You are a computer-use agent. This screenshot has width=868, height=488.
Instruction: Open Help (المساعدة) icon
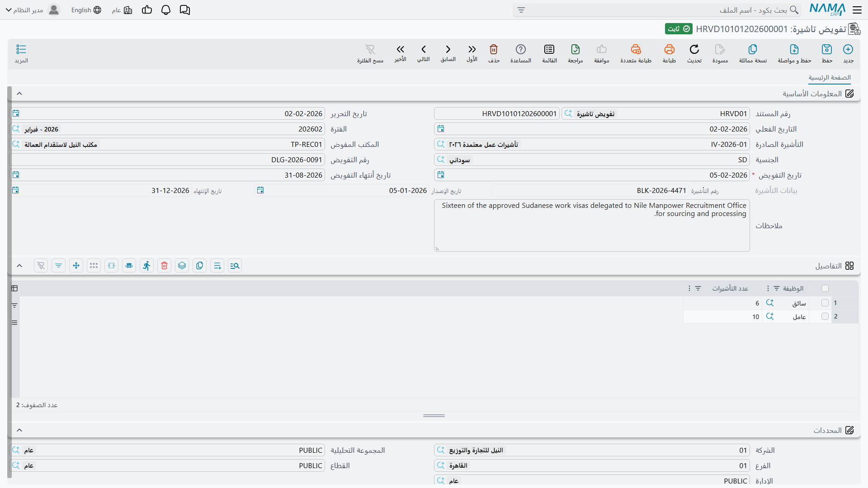[x=521, y=49]
